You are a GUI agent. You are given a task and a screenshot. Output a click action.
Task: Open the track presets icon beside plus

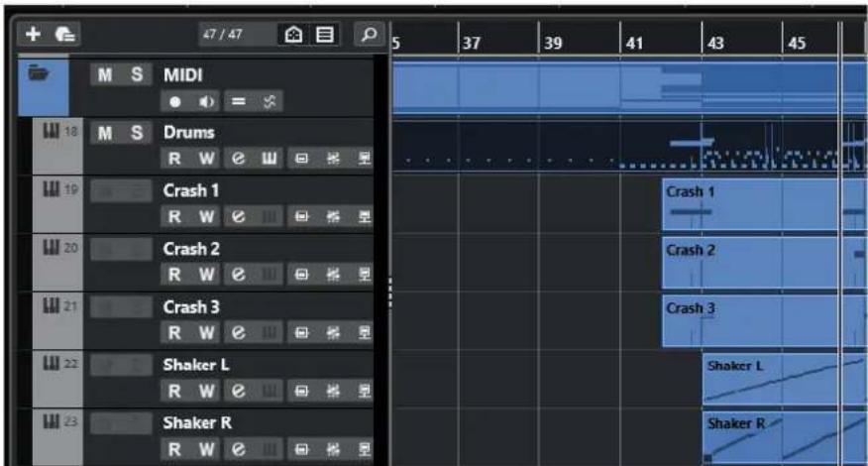[x=64, y=35]
